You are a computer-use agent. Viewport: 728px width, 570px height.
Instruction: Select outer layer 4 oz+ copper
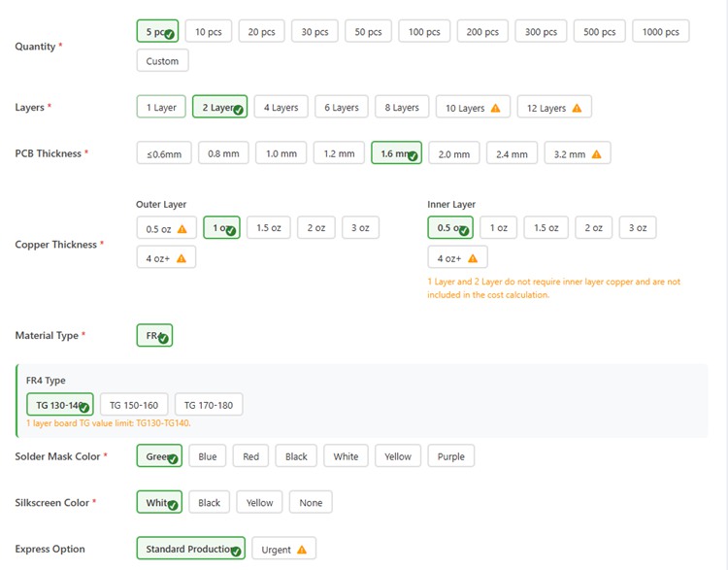click(166, 257)
